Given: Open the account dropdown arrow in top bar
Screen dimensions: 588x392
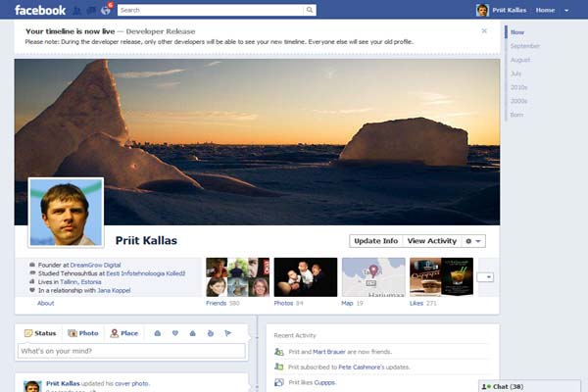Looking at the screenshot, I should [567, 10].
